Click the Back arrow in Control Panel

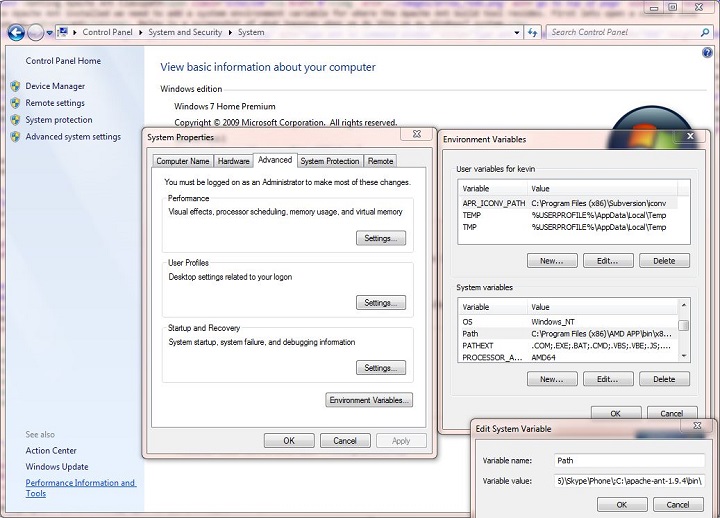16,32
